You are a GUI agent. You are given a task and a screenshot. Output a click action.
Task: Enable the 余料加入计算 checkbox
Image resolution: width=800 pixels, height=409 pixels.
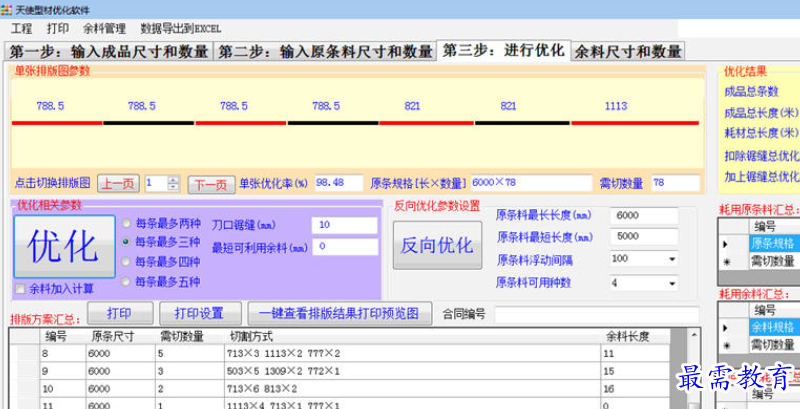[20, 289]
